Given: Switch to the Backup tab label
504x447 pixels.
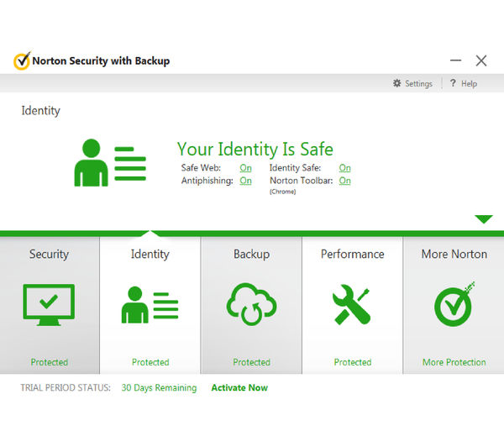Looking at the screenshot, I should [251, 254].
